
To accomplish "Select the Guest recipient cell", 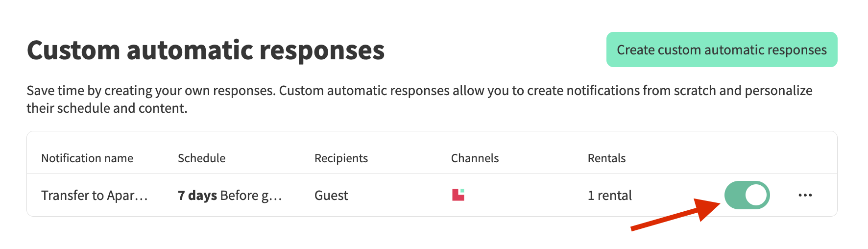I will [x=331, y=196].
